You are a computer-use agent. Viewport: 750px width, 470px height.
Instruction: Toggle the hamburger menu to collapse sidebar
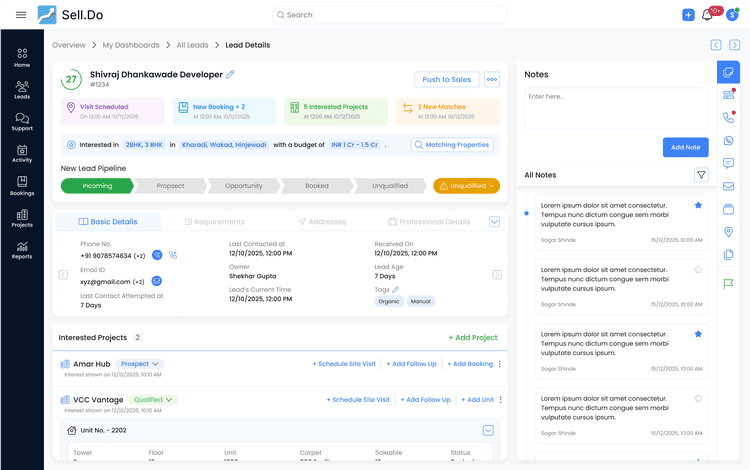point(21,15)
